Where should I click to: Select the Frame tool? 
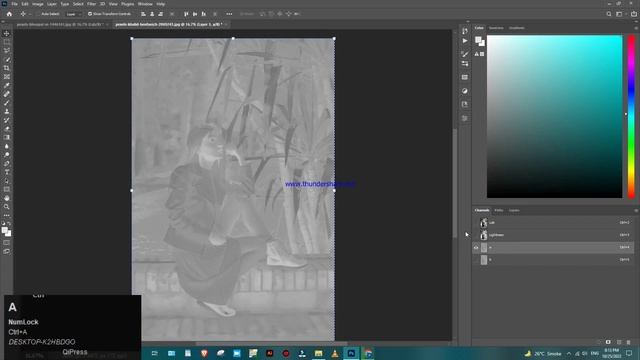coord(7,77)
